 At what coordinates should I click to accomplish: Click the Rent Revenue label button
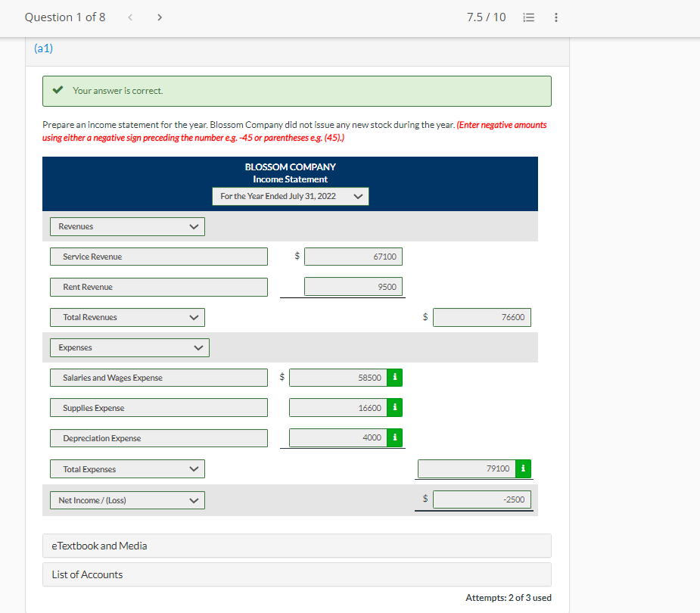[158, 286]
